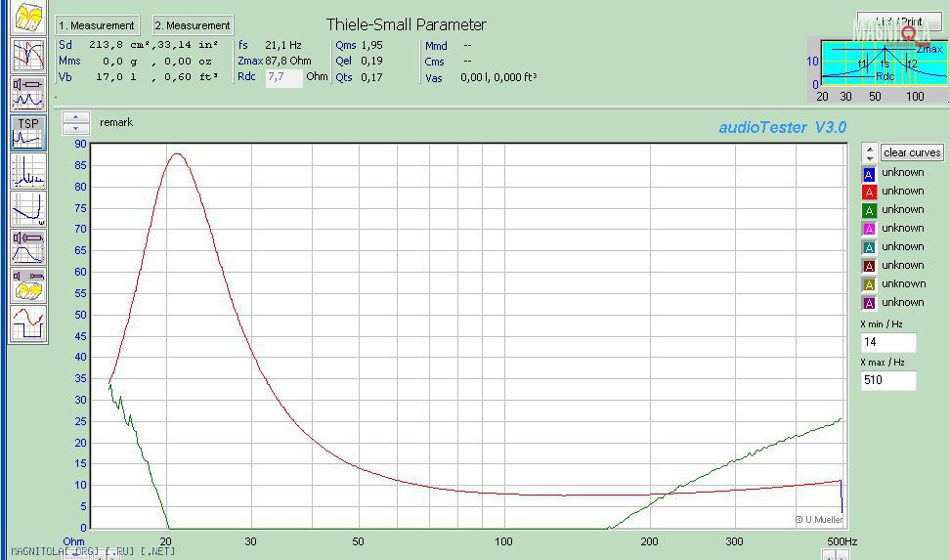Viewport: 950px width, 560px height.
Task: Click the 2. Measurement button
Action: (x=194, y=25)
